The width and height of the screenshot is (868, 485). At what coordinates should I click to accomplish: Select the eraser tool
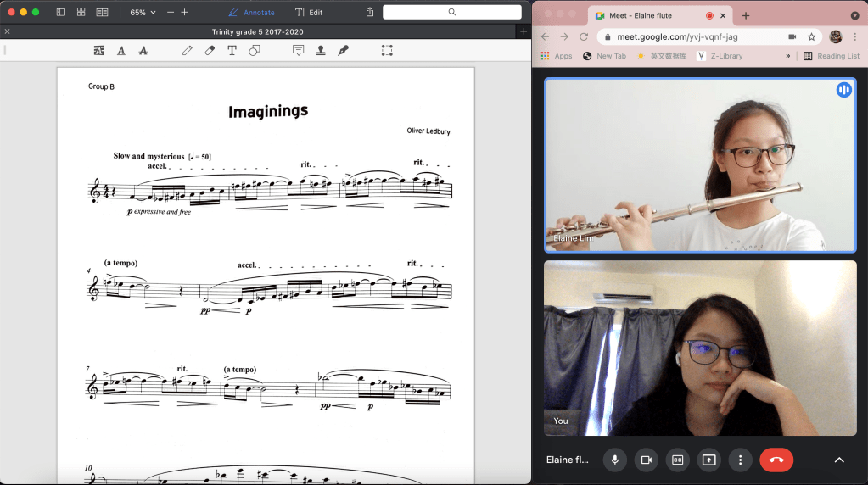pyautogui.click(x=210, y=51)
